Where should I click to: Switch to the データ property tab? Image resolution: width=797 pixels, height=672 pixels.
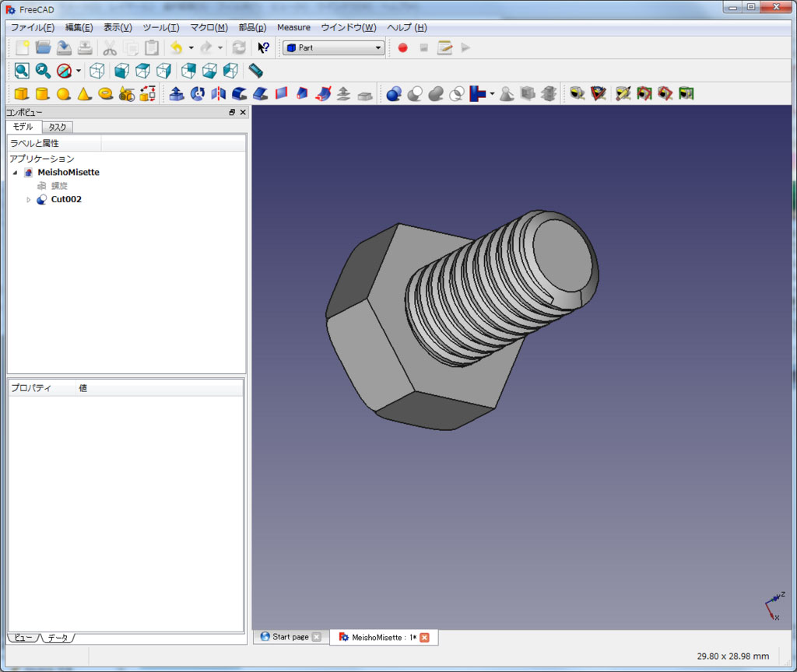click(x=58, y=638)
